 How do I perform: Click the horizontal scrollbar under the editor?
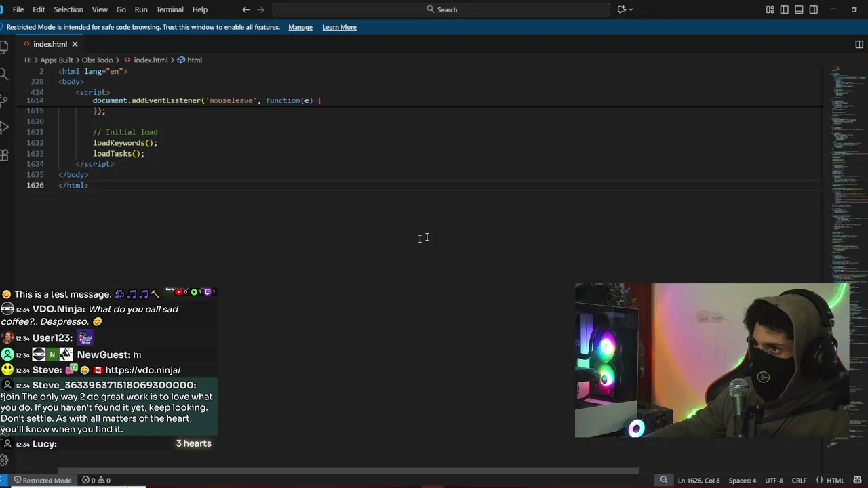tap(348, 470)
